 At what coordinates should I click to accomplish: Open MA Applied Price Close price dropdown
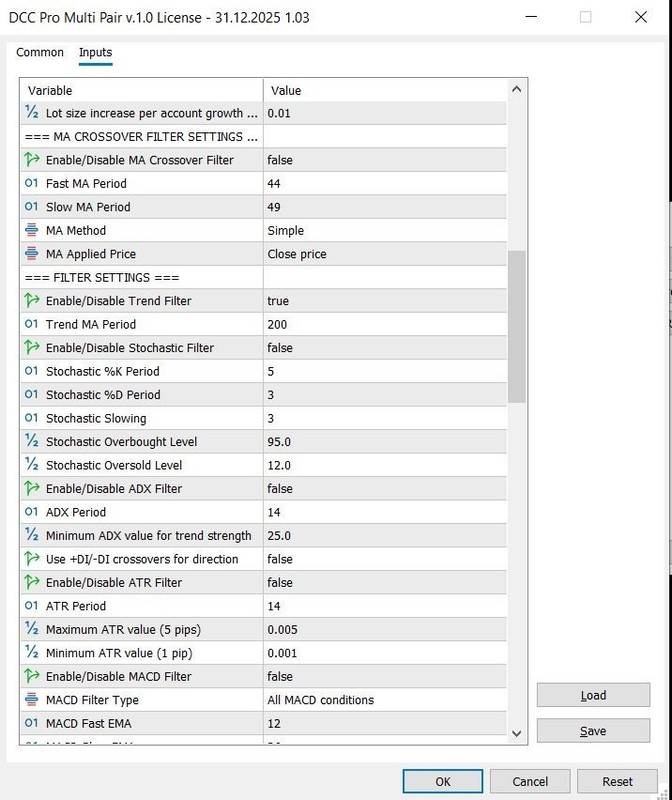click(x=385, y=254)
